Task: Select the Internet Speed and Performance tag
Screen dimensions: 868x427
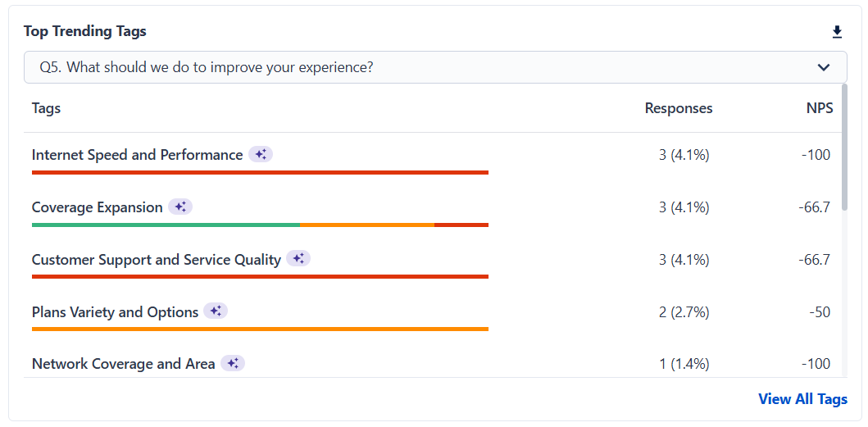Action: pos(137,155)
